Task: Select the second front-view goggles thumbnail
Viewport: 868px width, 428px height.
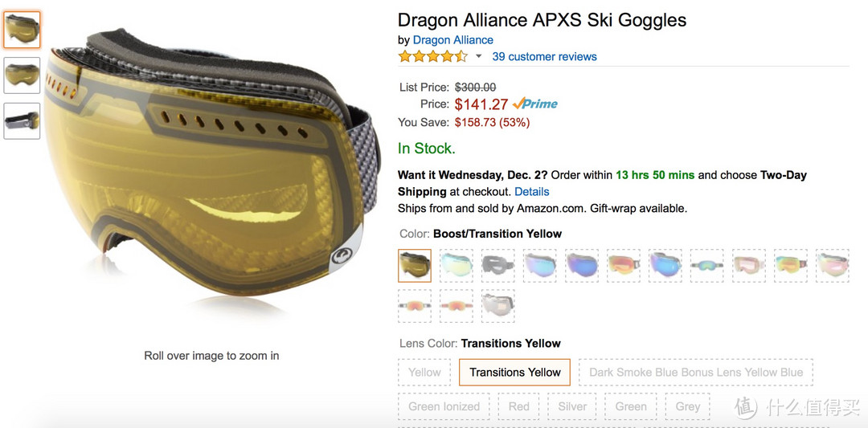Action: (x=23, y=75)
